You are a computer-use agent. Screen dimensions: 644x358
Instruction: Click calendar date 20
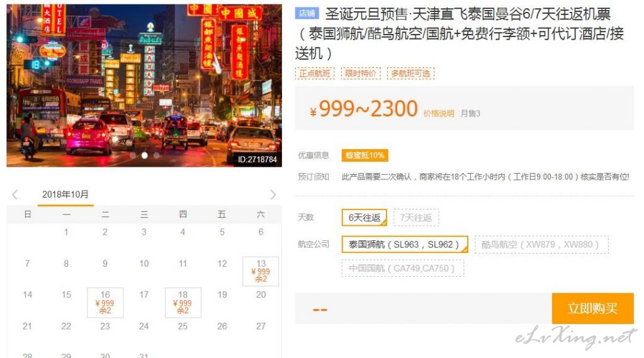(x=261, y=295)
